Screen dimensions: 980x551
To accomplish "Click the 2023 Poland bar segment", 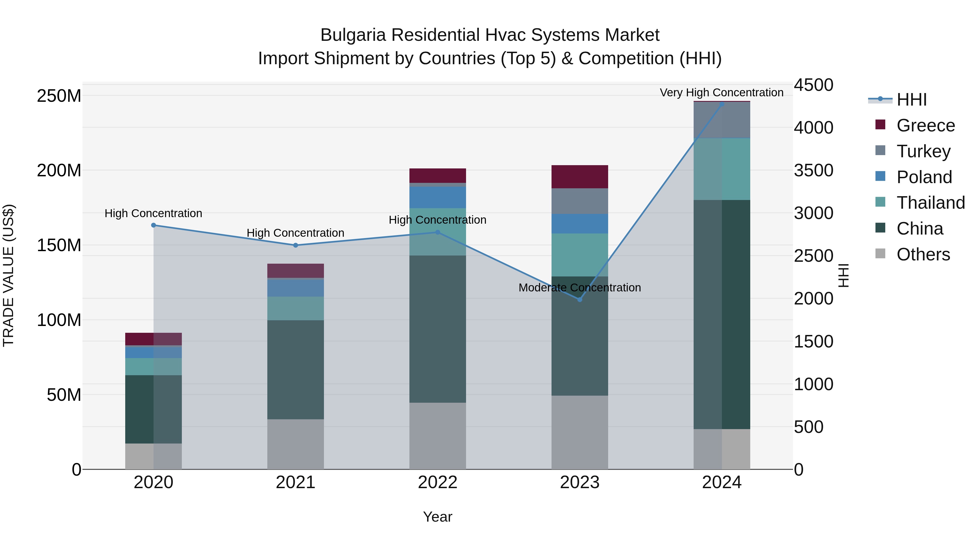I will (x=580, y=224).
